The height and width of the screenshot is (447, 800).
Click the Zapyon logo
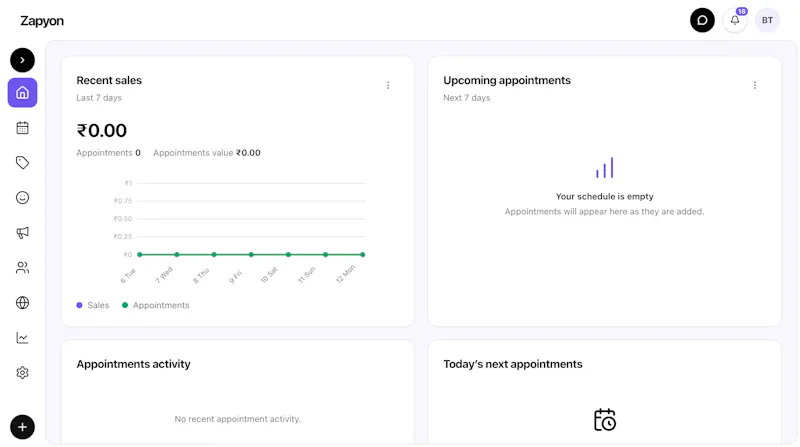[x=42, y=21]
